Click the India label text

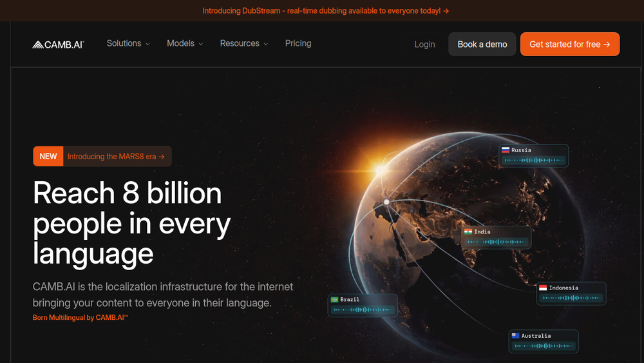pyautogui.click(x=482, y=232)
